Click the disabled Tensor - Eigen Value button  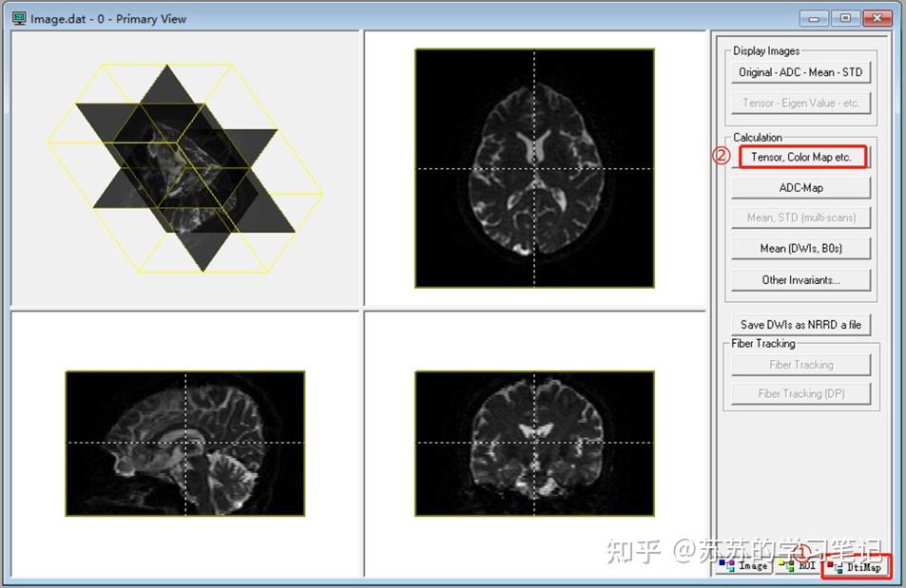pos(800,103)
